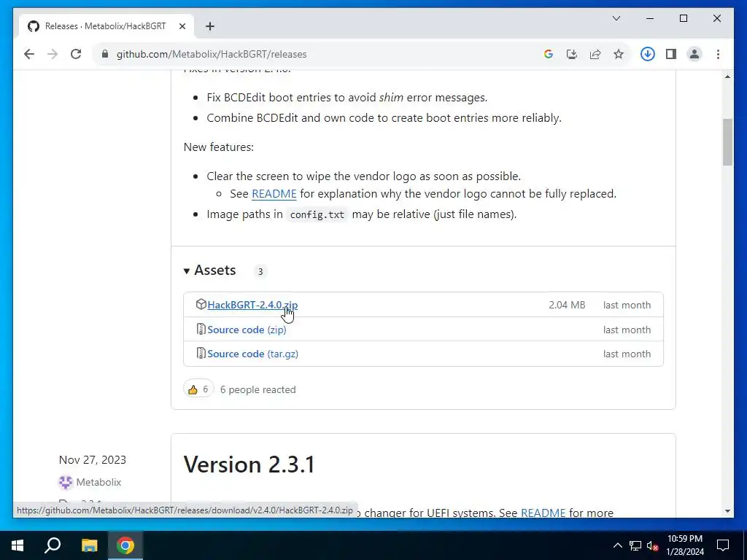Click the scrollbar up arrow
Image resolution: width=747 pixels, height=560 pixels.
(x=727, y=77)
